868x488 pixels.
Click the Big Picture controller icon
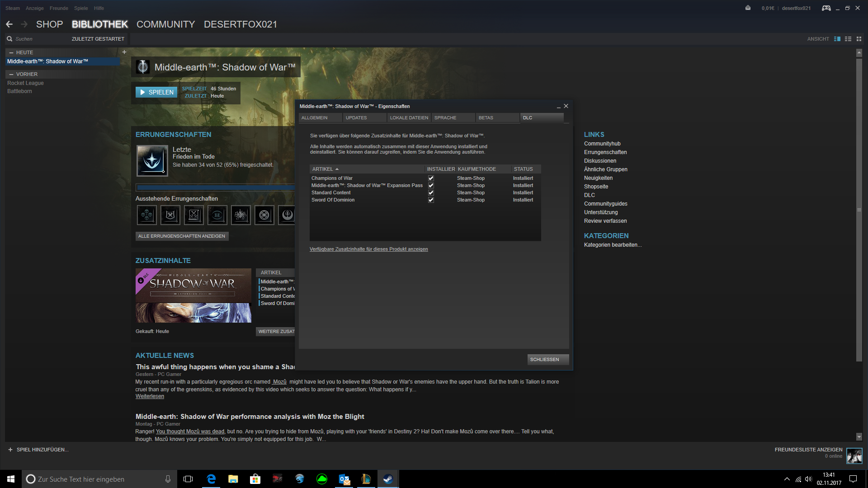pos(826,8)
